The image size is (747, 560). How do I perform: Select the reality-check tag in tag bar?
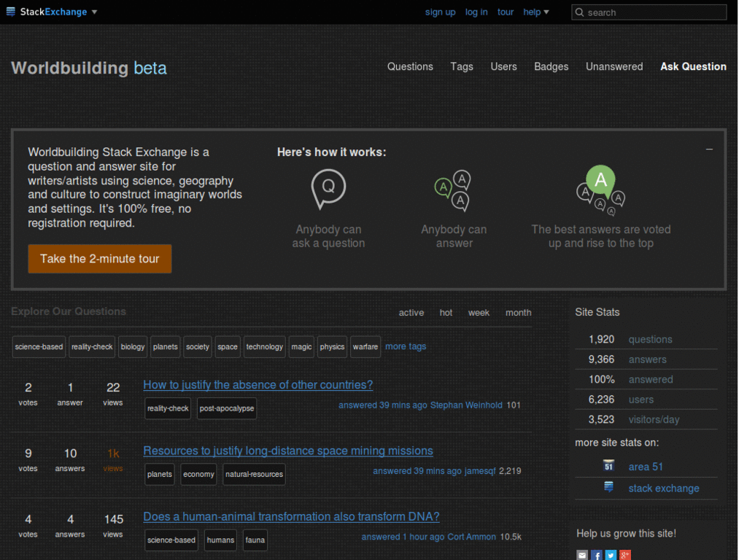point(92,346)
